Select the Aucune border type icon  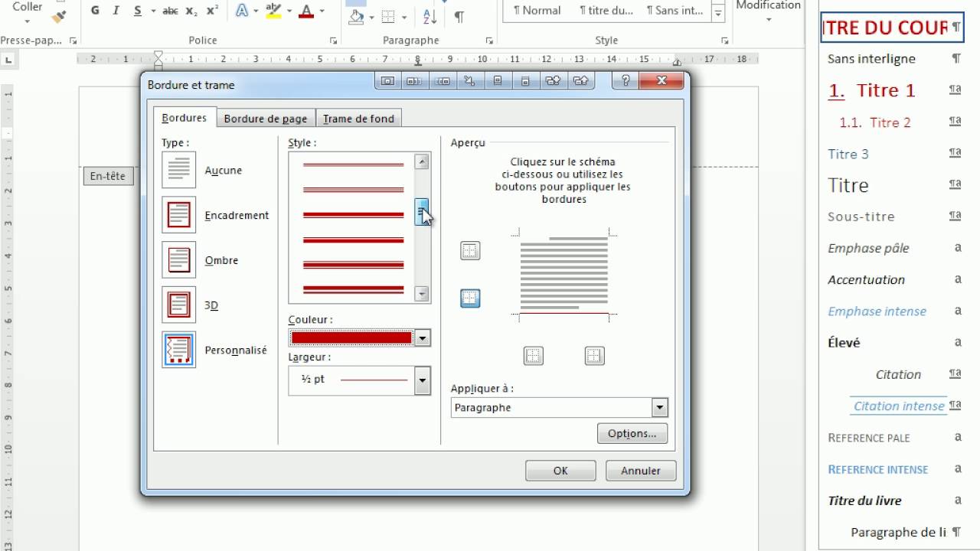(x=178, y=170)
